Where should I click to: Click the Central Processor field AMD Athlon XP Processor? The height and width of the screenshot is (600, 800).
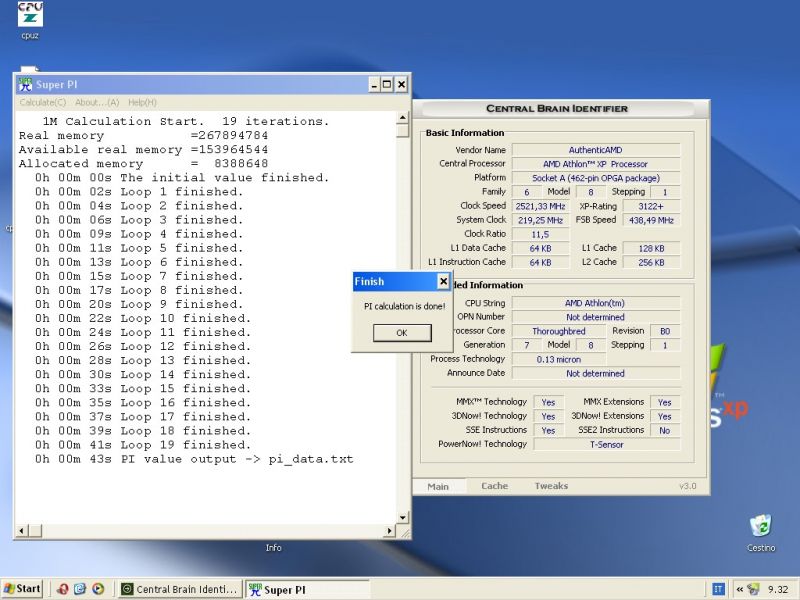[596, 164]
